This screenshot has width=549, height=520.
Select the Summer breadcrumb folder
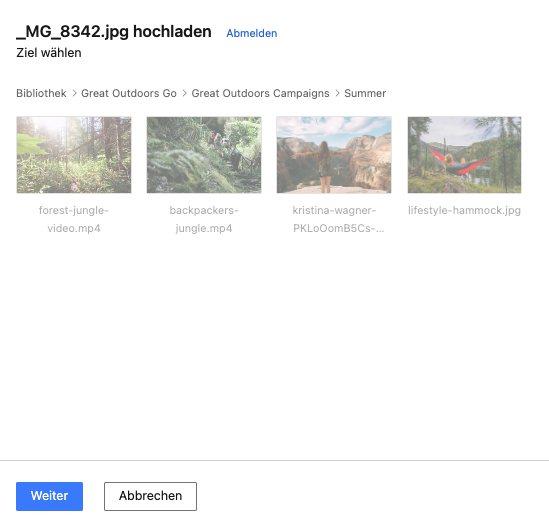[x=365, y=93]
